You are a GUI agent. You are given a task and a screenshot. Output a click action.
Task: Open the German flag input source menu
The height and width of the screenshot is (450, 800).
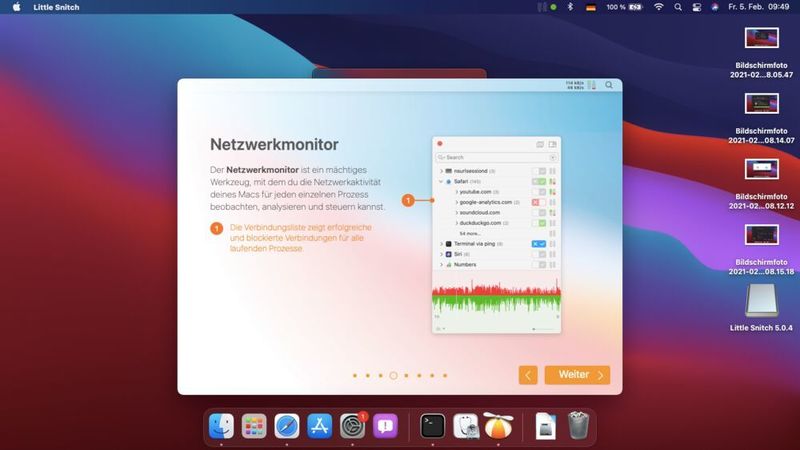coord(591,7)
